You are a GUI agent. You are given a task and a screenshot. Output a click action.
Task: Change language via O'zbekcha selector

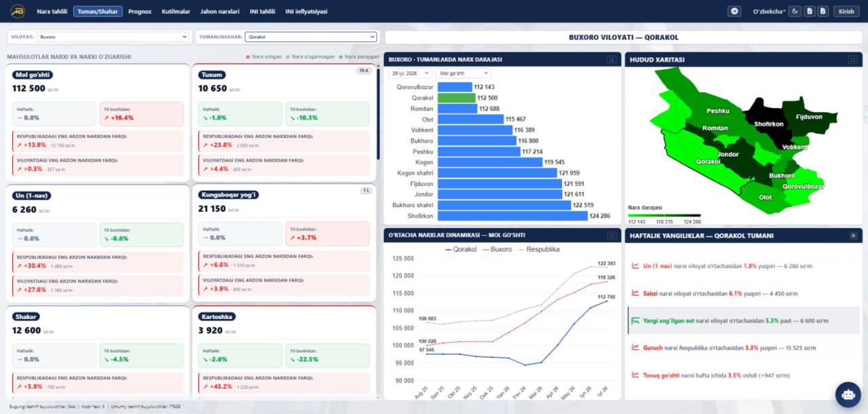click(768, 11)
